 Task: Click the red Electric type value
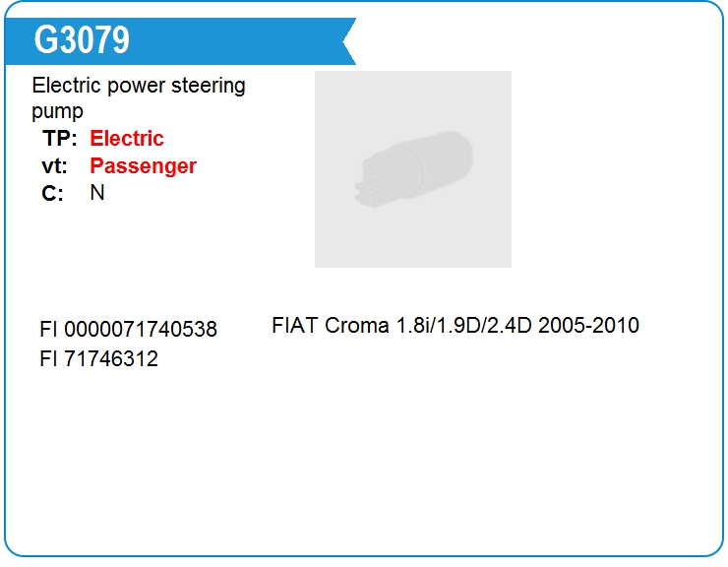click(127, 139)
